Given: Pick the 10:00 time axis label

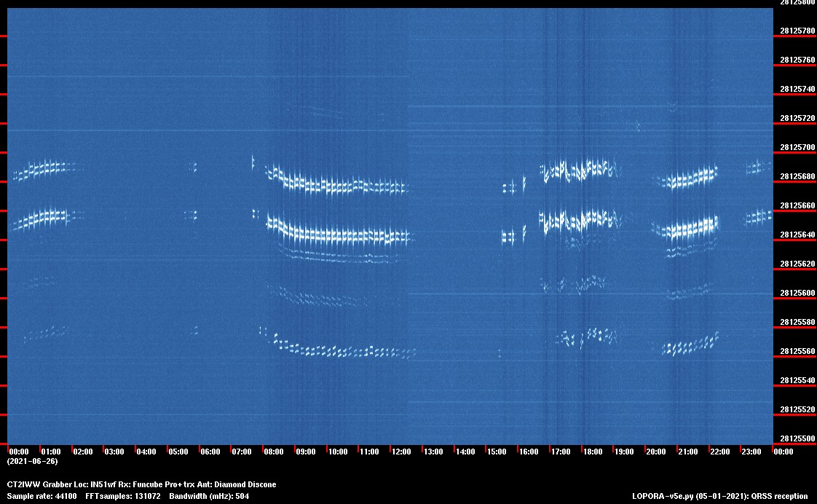Looking at the screenshot, I should pos(338,452).
